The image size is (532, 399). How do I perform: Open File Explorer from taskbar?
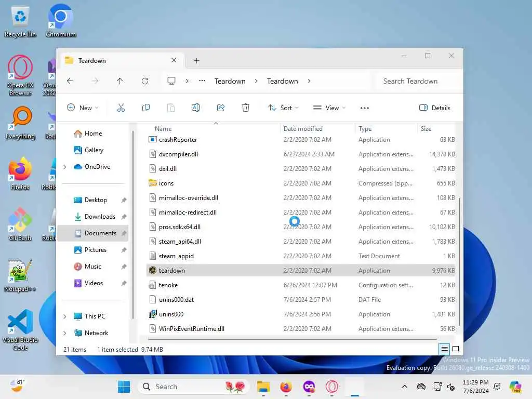263,387
